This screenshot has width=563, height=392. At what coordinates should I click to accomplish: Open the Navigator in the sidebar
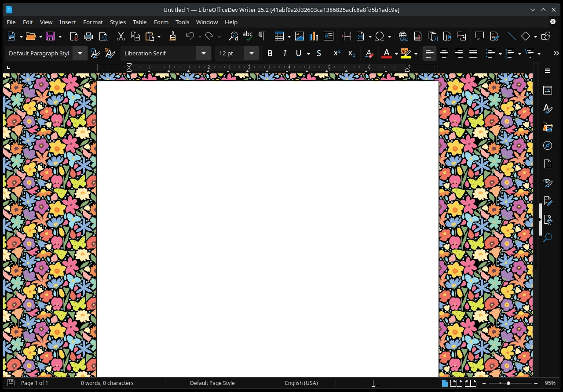pos(548,145)
